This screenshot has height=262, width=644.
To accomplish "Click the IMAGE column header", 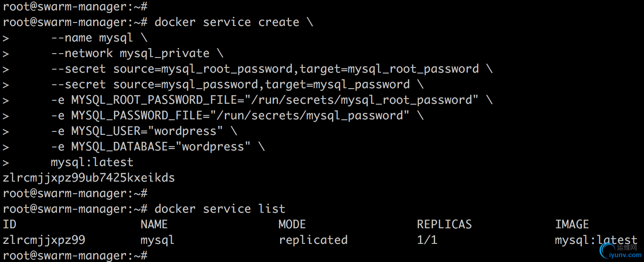I will pyautogui.click(x=572, y=224).
